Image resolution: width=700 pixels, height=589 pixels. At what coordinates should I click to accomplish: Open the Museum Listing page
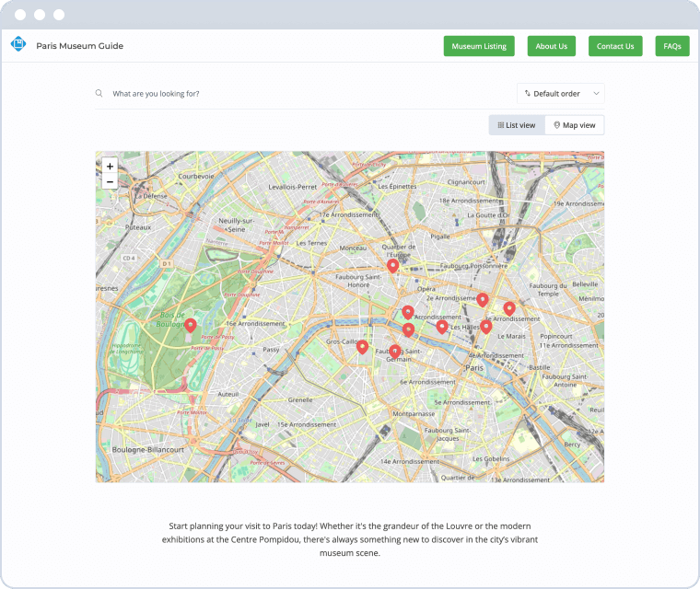(x=479, y=46)
